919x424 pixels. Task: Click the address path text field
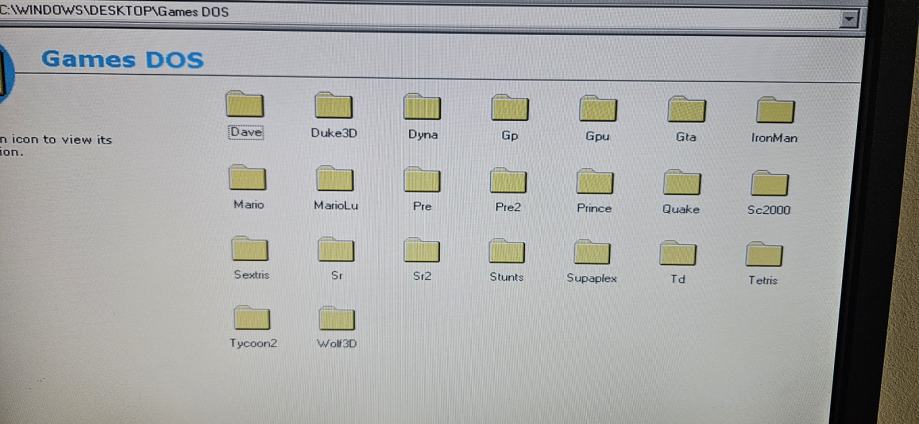[x=419, y=13]
